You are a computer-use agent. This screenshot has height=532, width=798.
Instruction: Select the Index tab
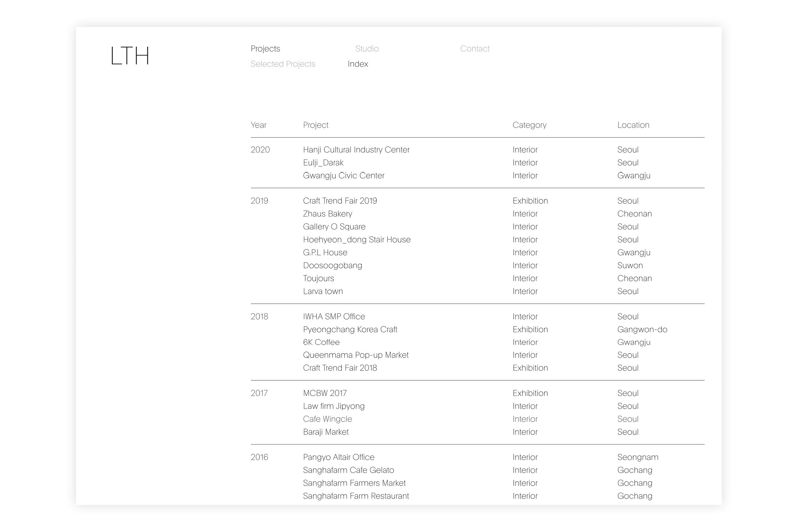(358, 64)
